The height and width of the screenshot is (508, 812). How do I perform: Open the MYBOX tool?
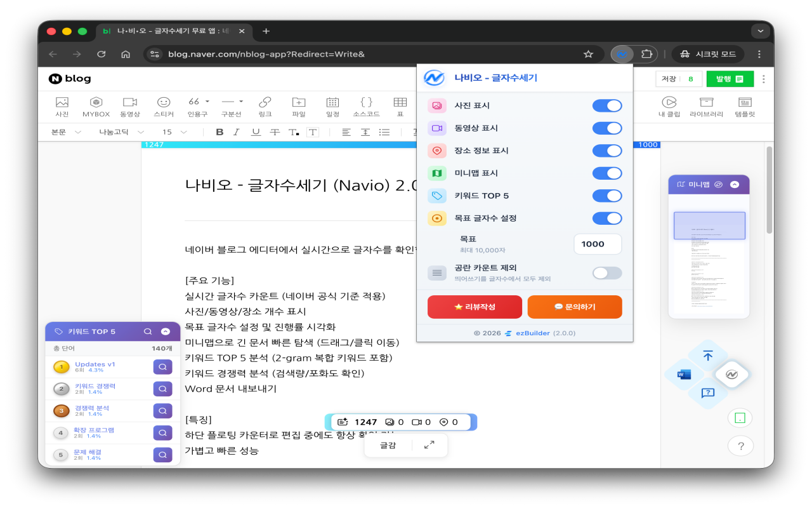click(96, 107)
